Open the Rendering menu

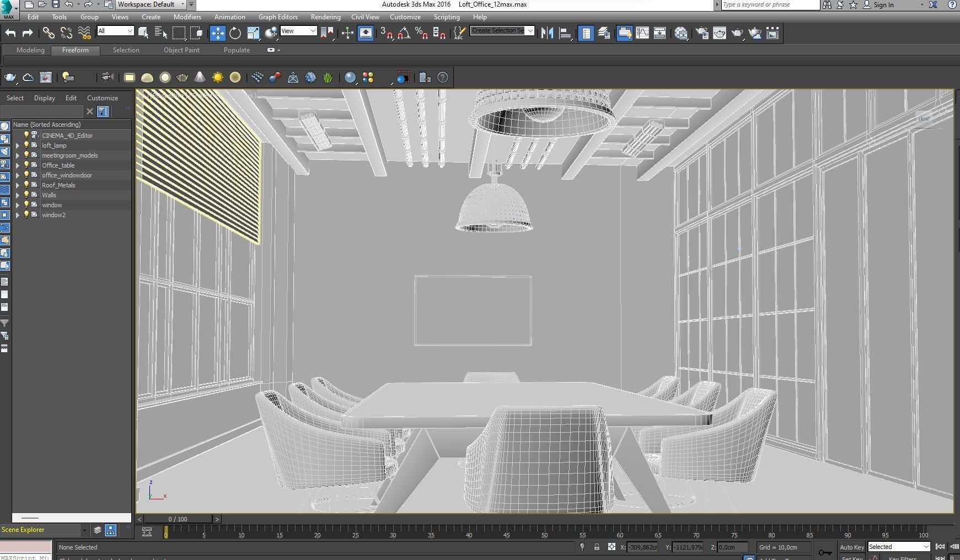tap(325, 17)
